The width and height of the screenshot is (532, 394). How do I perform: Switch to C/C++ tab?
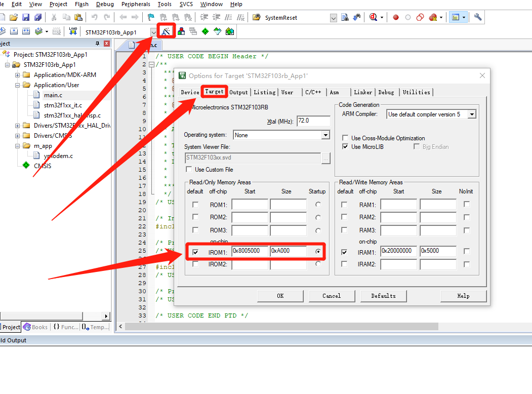313,92
